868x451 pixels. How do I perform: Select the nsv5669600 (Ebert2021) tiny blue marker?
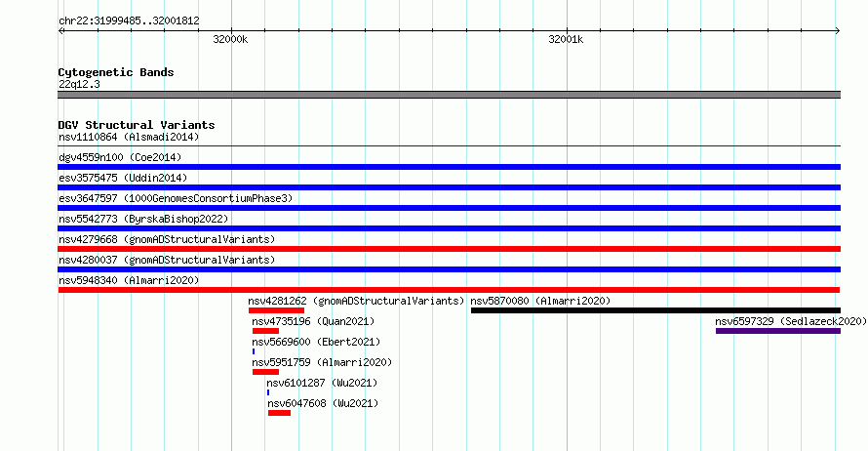(x=254, y=351)
